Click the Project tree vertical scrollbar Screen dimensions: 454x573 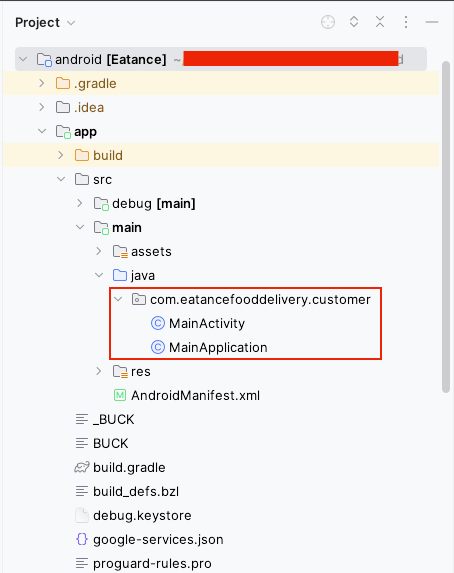point(446,227)
